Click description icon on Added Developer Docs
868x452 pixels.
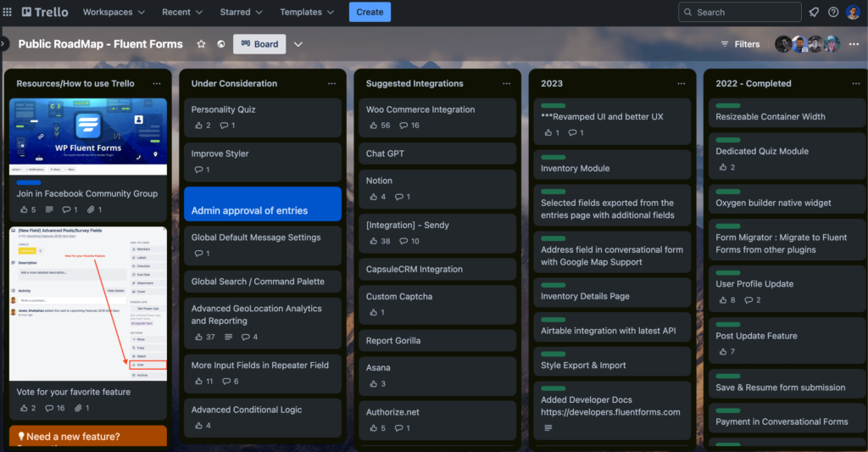548,427
